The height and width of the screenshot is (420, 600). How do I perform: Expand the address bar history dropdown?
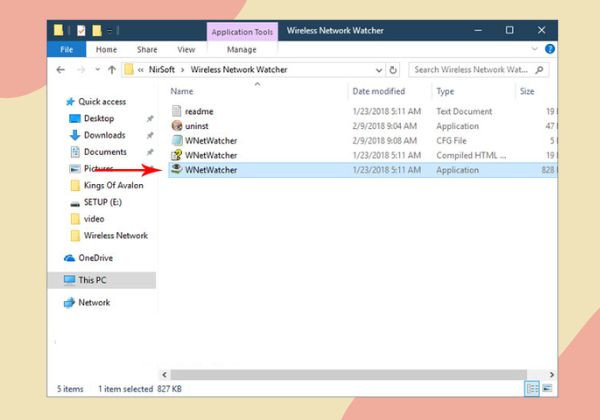[378, 70]
